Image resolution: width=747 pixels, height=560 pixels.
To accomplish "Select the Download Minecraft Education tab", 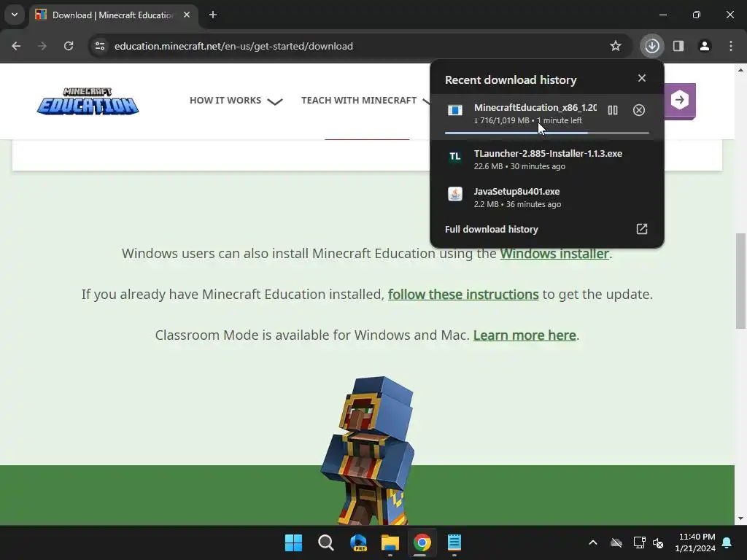I will pyautogui.click(x=114, y=15).
